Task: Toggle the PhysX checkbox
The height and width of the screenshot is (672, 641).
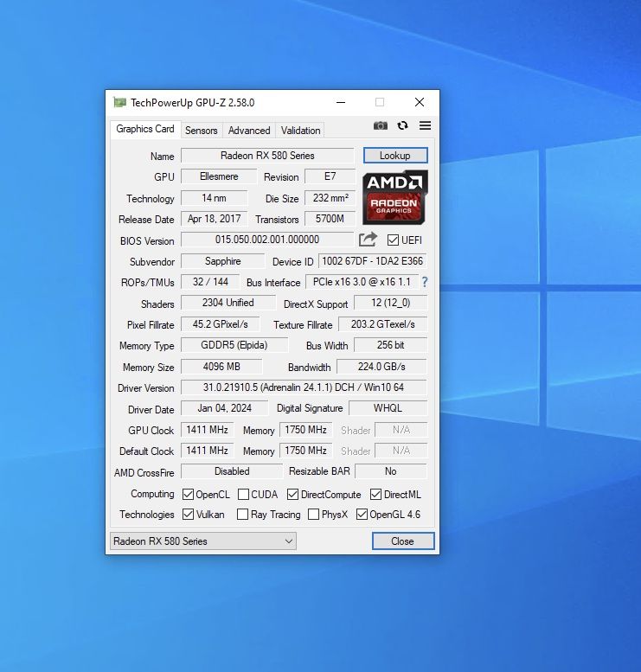Action: coord(313,514)
